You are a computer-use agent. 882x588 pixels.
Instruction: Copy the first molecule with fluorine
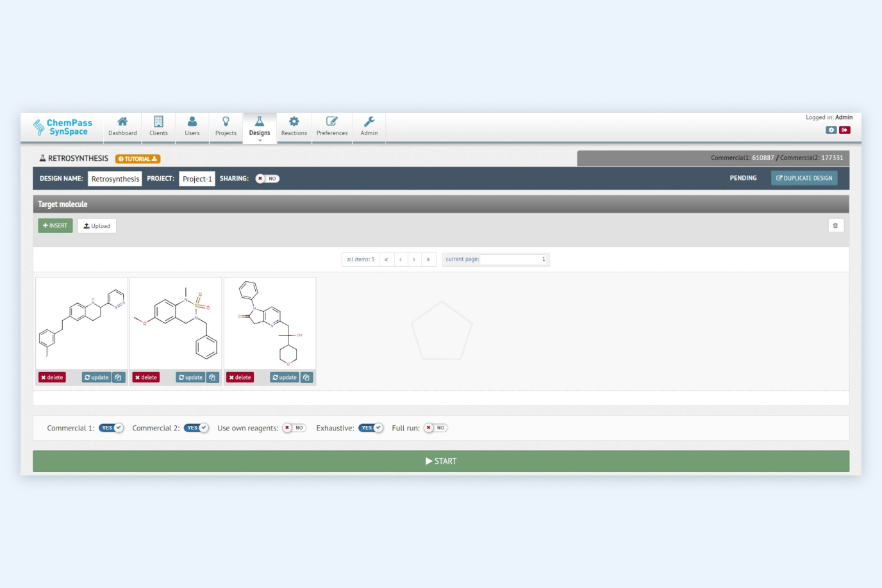(119, 377)
